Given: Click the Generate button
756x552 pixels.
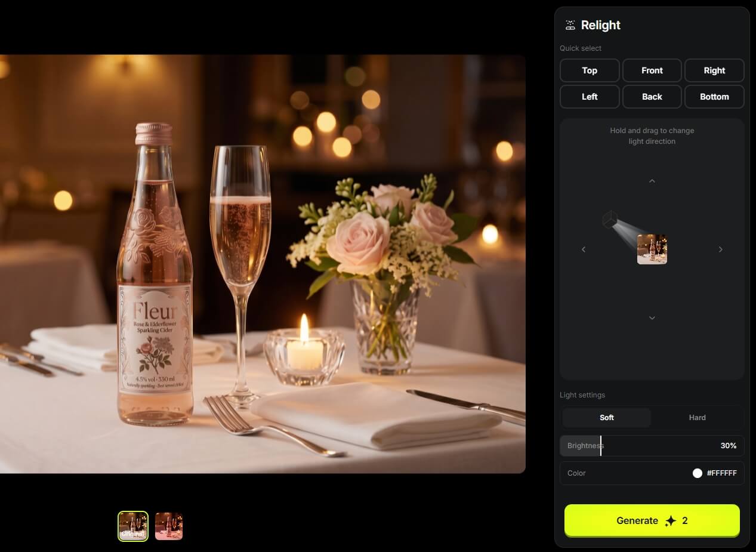Looking at the screenshot, I should click(652, 520).
